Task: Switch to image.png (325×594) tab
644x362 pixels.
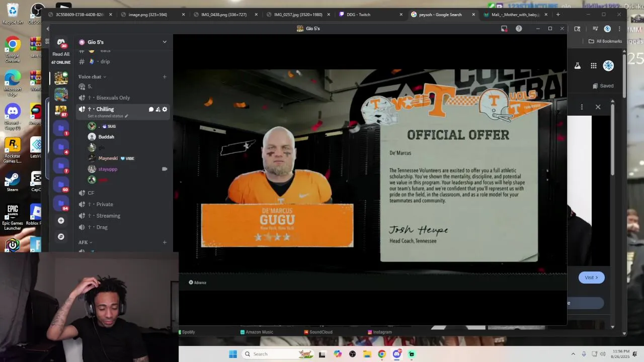Action: 152,15
